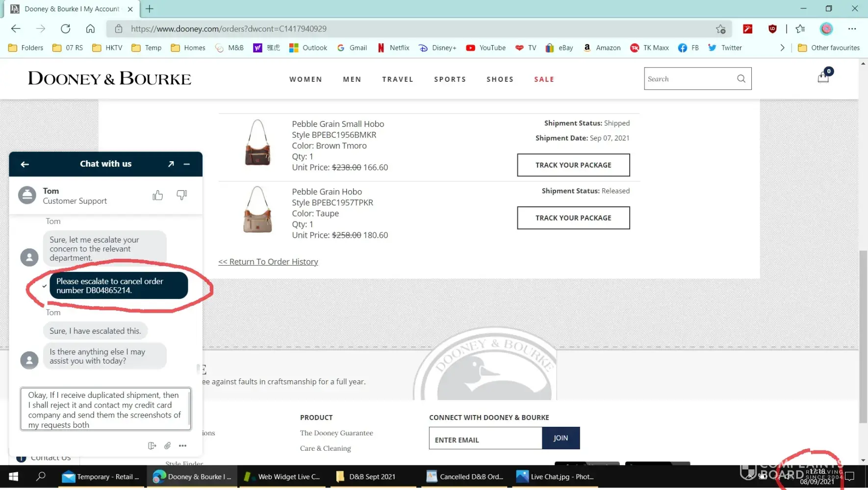Open the Folders bookmark folder
The image size is (868, 490).
point(26,48)
